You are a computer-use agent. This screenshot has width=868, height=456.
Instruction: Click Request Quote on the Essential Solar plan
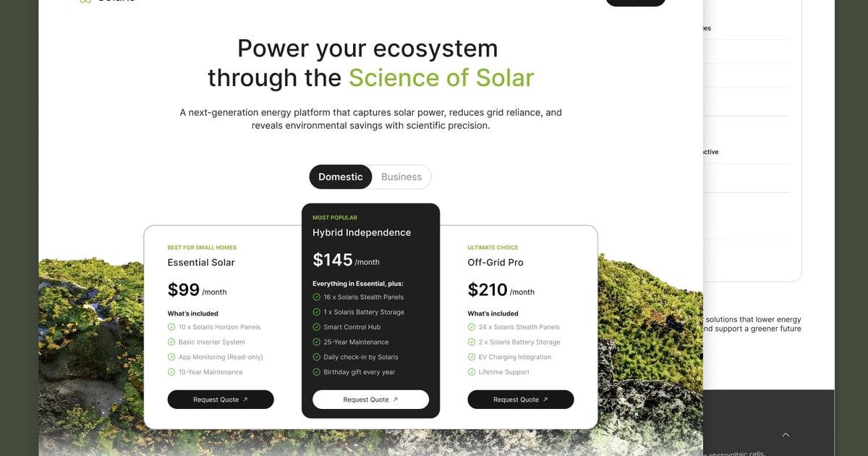tap(221, 399)
